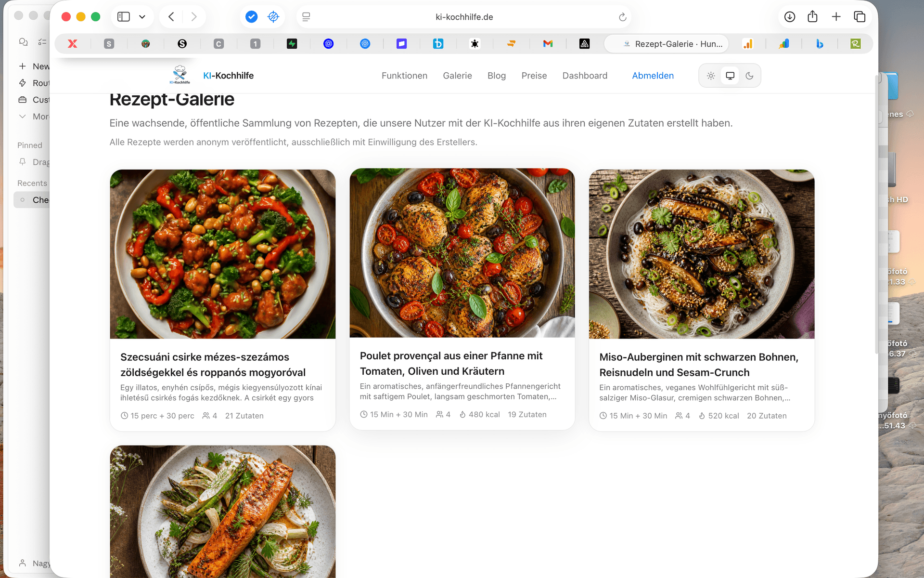Select system theme monitor icon
924x578 pixels.
730,76
